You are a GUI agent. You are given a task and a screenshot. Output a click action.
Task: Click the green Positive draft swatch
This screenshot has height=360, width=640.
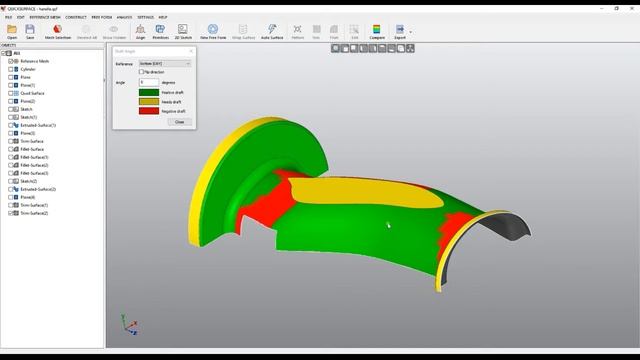tap(149, 93)
